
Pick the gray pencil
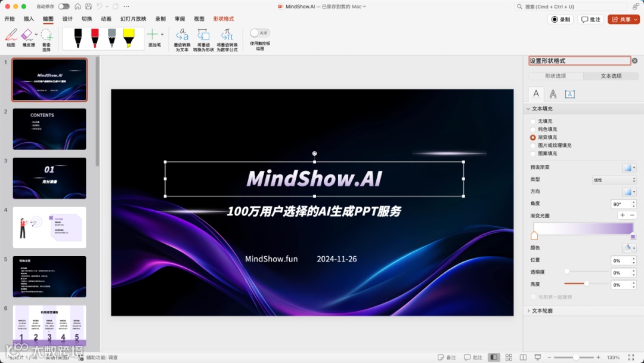(x=112, y=38)
